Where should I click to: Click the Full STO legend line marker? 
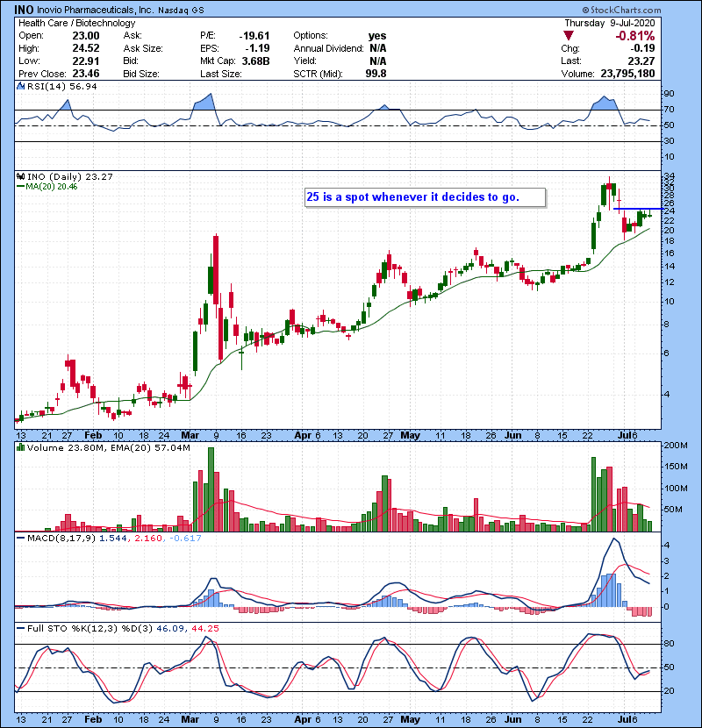[x=20, y=628]
